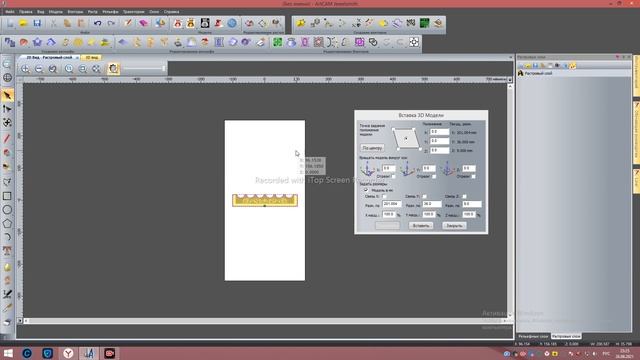Toggle the Связь Y checkbox
640x360 pixels.
coord(424,197)
